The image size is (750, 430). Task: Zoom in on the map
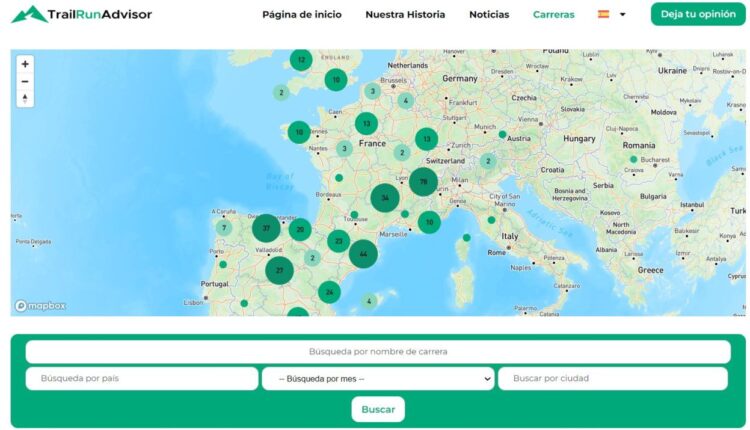(x=25, y=64)
